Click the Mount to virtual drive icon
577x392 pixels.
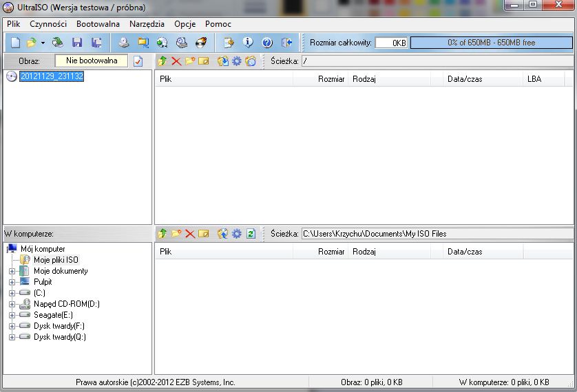tap(181, 43)
